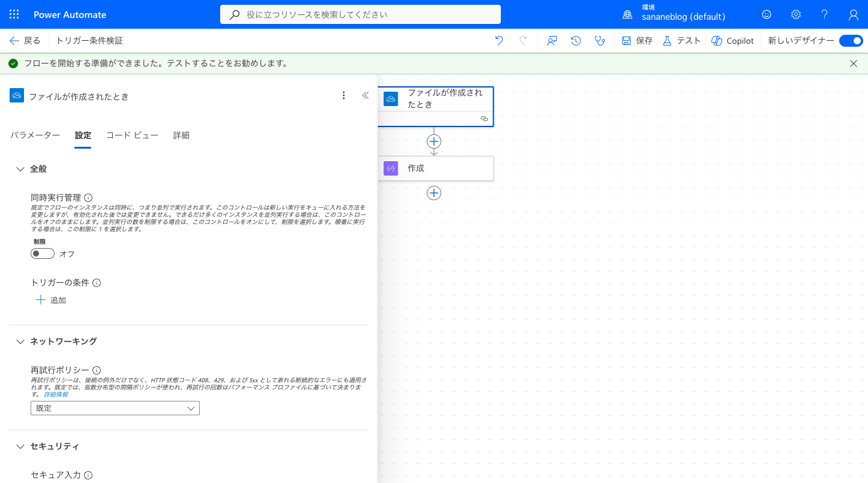Add a new step below 作成
The width and height of the screenshot is (868, 483).
434,193
